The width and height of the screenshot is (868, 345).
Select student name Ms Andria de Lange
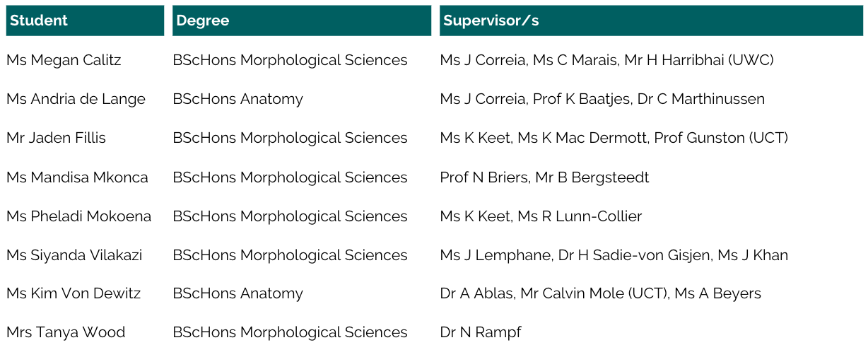click(76, 99)
